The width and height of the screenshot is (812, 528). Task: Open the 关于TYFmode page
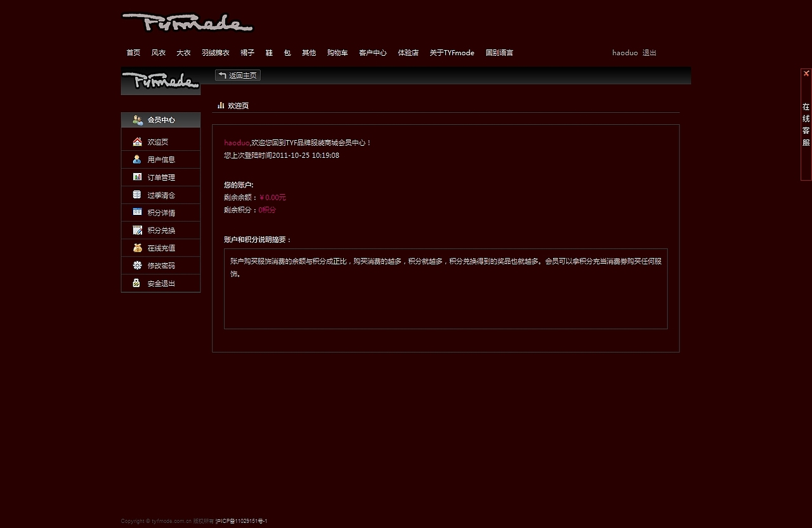[x=452, y=53]
